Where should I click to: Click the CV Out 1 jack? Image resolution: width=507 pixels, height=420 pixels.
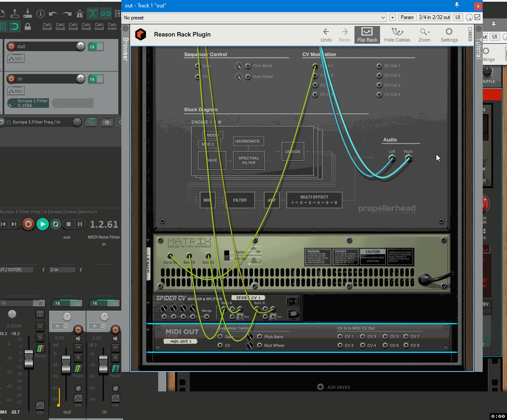[x=379, y=66]
